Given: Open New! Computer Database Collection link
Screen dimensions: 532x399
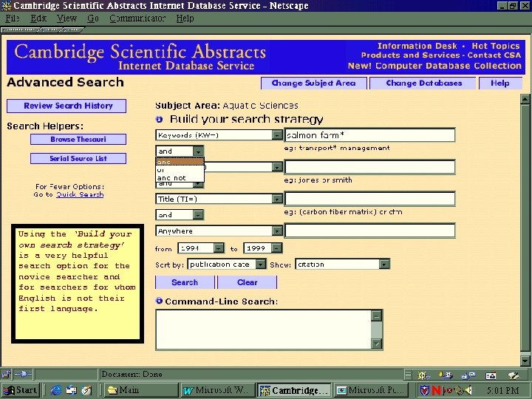Looking at the screenshot, I should (x=434, y=66).
